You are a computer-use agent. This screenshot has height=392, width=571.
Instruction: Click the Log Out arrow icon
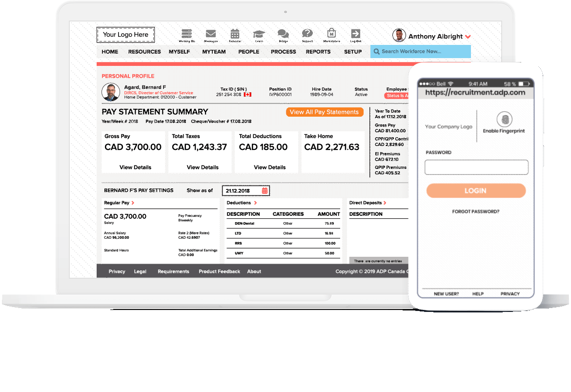click(x=356, y=34)
